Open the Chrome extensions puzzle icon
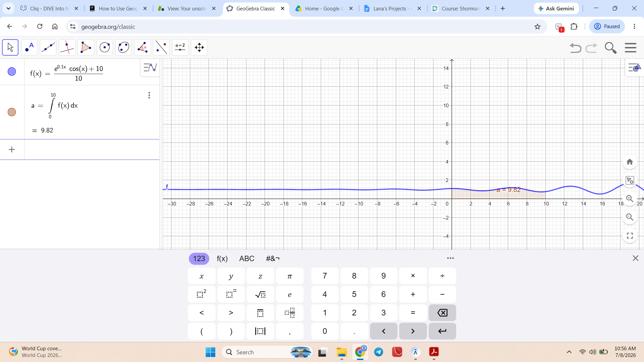 click(x=574, y=26)
